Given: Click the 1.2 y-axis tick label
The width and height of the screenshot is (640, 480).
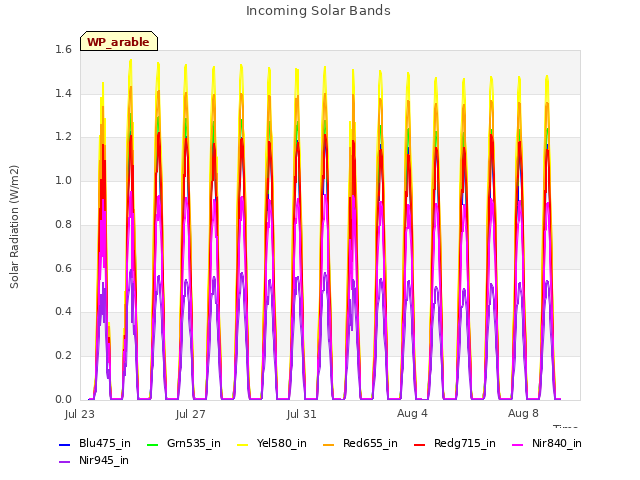Looking at the screenshot, I should coord(63,137).
